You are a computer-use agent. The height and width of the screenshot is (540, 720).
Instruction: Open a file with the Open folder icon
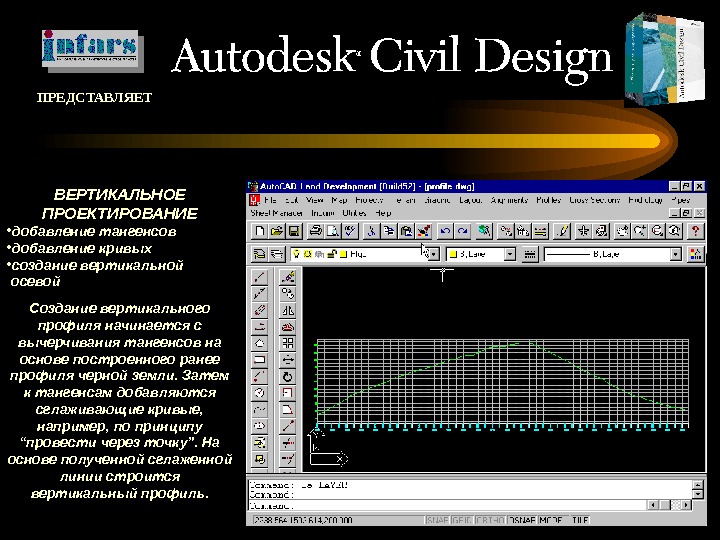pos(276,231)
